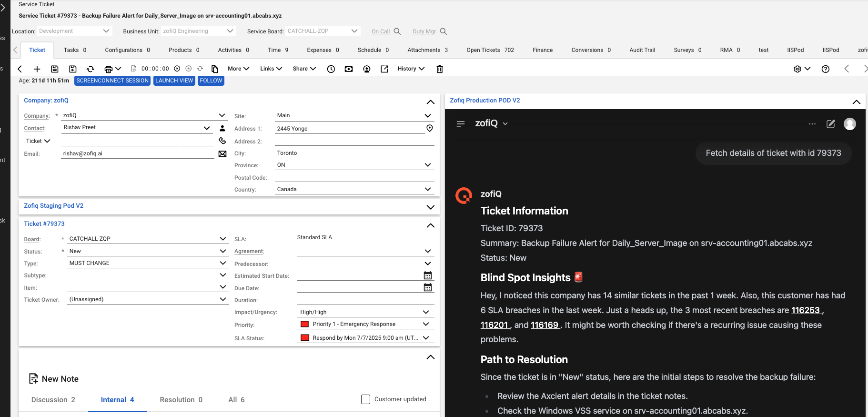
Task: Open the Configurations tab
Action: pyautogui.click(x=128, y=50)
